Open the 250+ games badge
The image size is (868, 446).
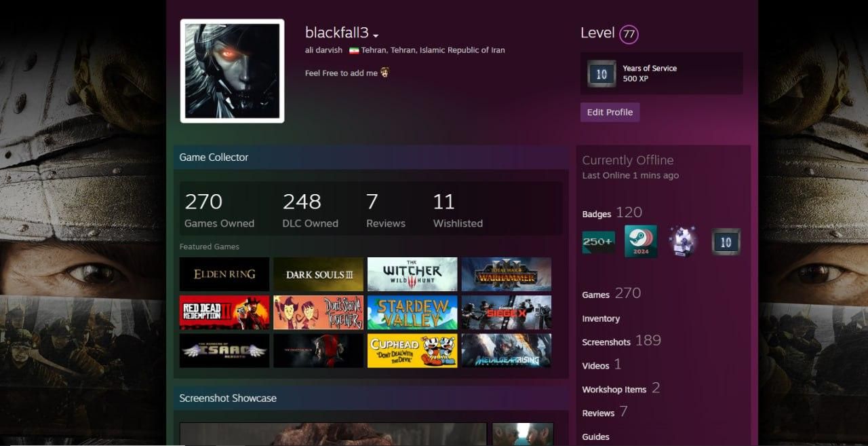click(x=599, y=242)
